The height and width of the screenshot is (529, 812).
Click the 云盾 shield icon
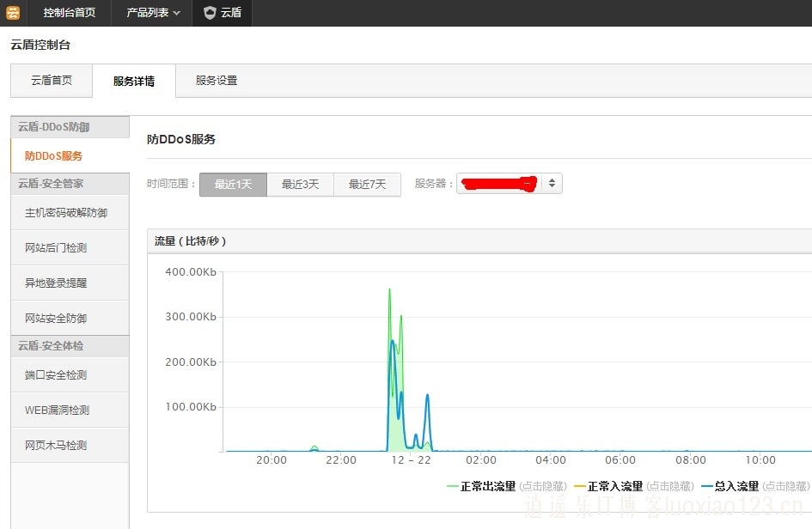(210, 12)
